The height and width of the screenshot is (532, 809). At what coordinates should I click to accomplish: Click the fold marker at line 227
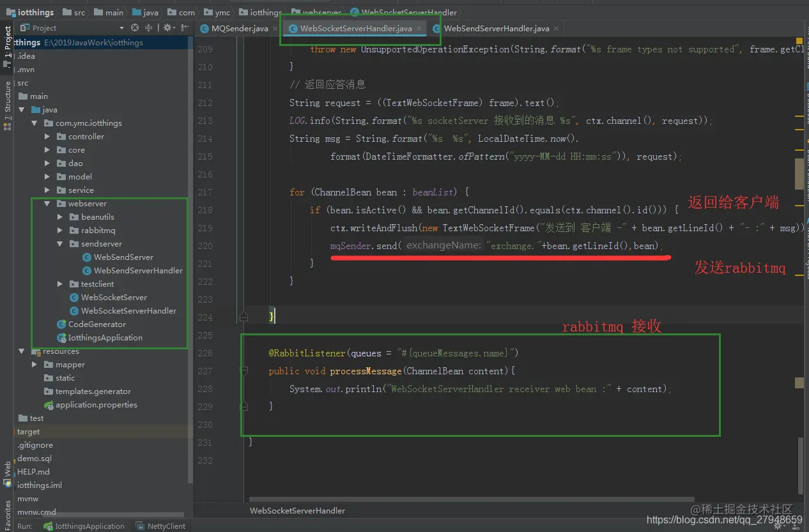pyautogui.click(x=243, y=370)
